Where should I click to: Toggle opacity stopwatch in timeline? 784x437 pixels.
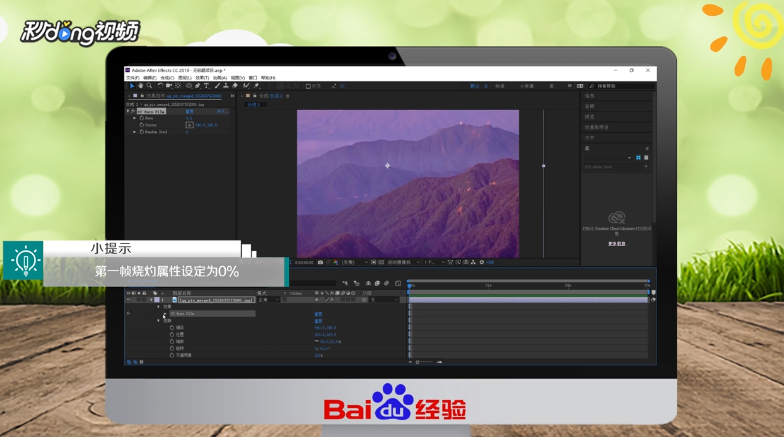[172, 356]
